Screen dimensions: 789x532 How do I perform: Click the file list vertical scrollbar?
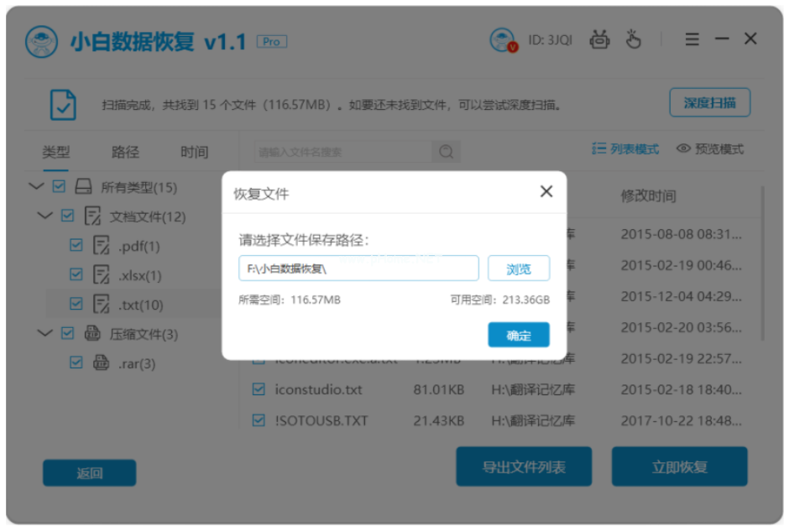[762, 260]
